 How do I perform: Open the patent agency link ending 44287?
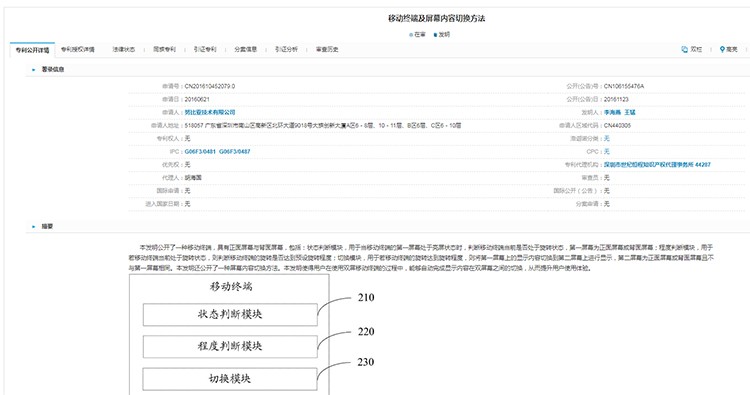(x=657, y=164)
